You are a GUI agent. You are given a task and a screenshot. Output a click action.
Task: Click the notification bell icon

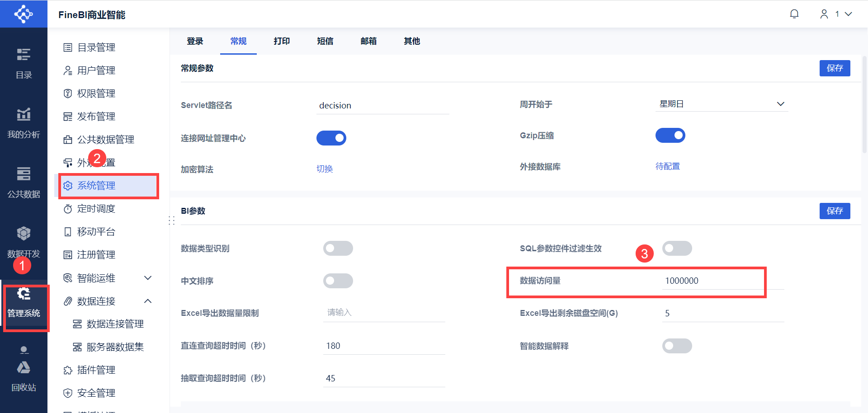pos(794,14)
